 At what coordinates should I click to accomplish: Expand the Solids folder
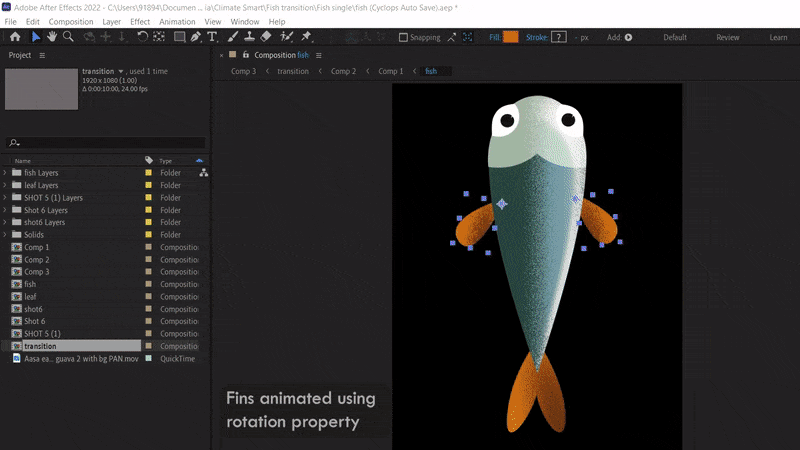click(x=6, y=235)
